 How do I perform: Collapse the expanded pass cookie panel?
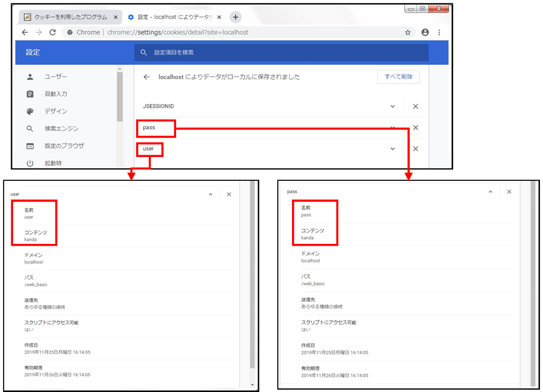[x=490, y=192]
